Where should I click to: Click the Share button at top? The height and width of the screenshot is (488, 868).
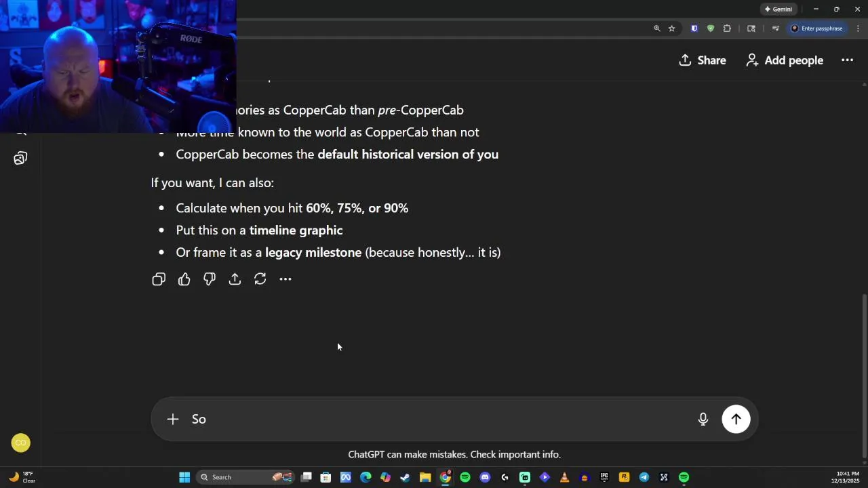(703, 60)
